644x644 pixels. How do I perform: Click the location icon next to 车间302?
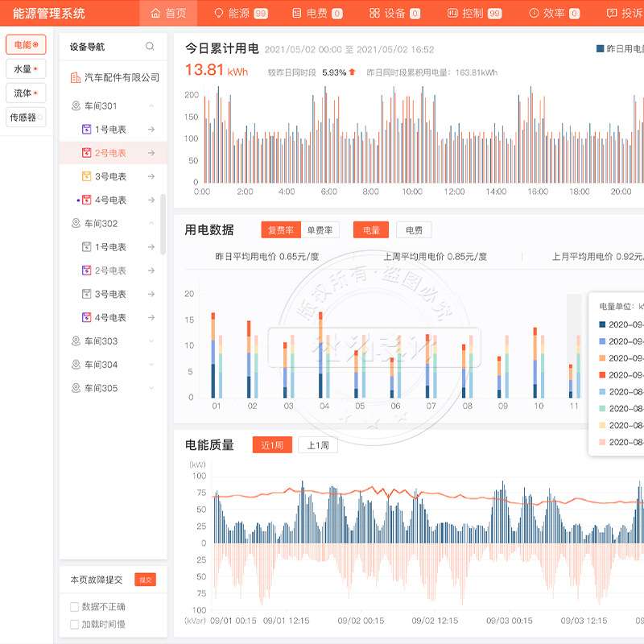(x=76, y=224)
